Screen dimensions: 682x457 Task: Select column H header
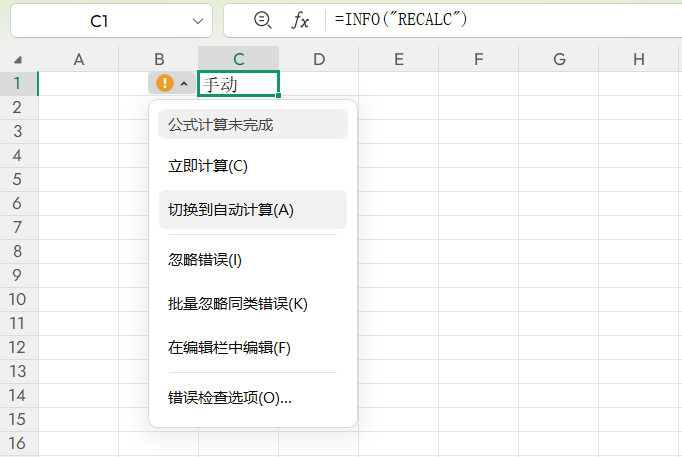[x=639, y=59]
